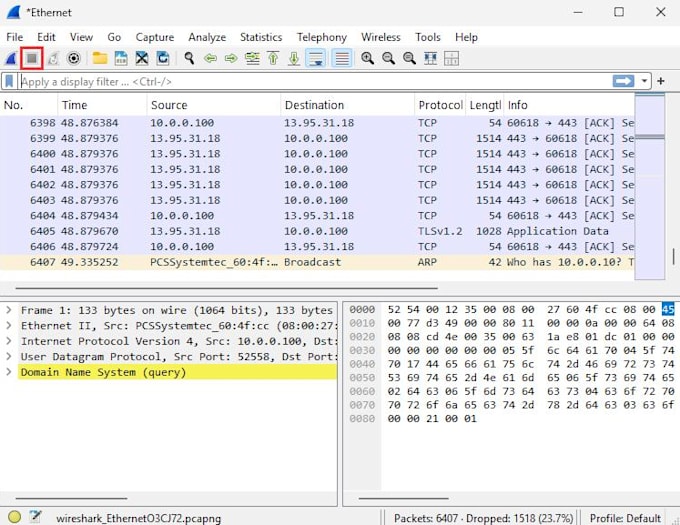Sort packets by No. column

click(x=29, y=105)
